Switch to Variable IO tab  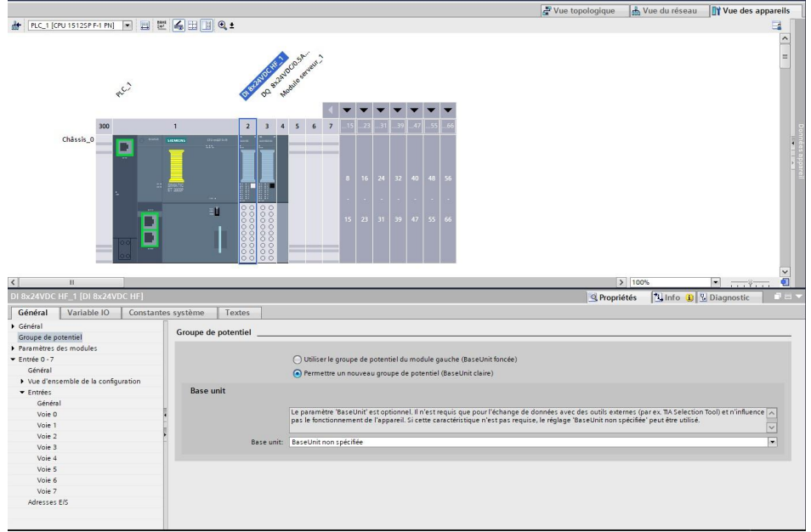click(x=88, y=313)
